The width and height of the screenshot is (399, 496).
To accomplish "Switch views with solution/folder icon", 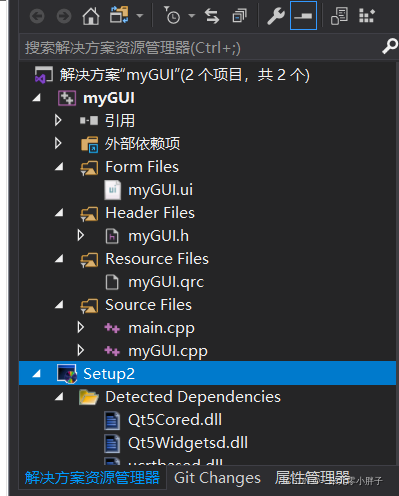I will (119, 15).
